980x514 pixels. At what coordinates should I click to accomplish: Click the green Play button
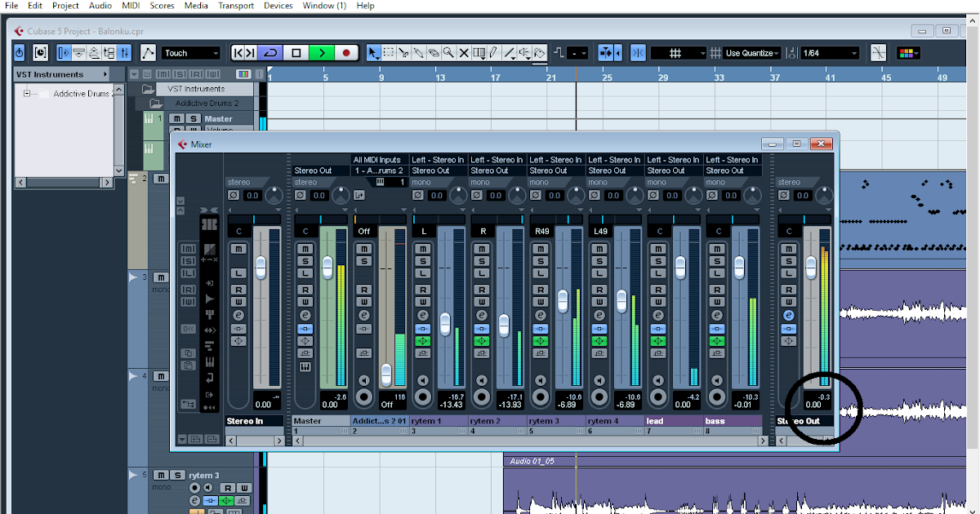coord(322,53)
